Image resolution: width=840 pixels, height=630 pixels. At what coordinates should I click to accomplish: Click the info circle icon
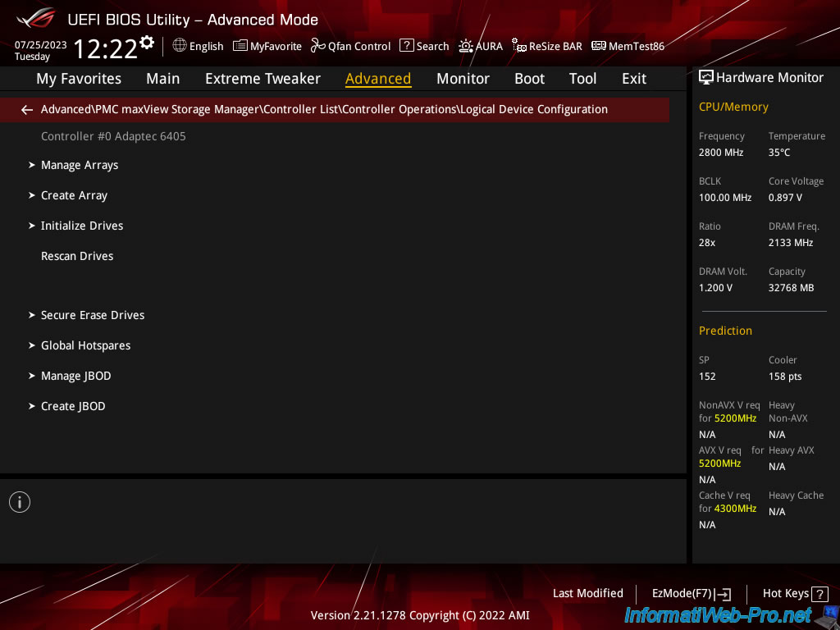(x=20, y=502)
